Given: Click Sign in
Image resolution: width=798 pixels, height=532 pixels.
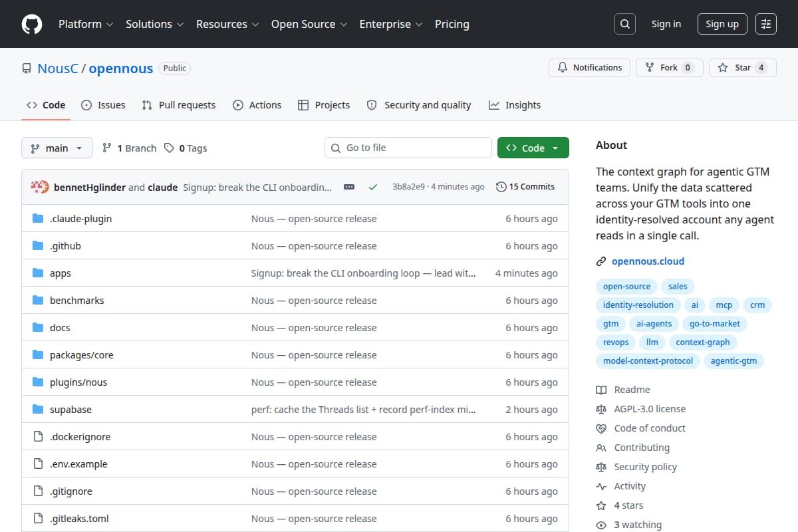Looking at the screenshot, I should tap(666, 24).
